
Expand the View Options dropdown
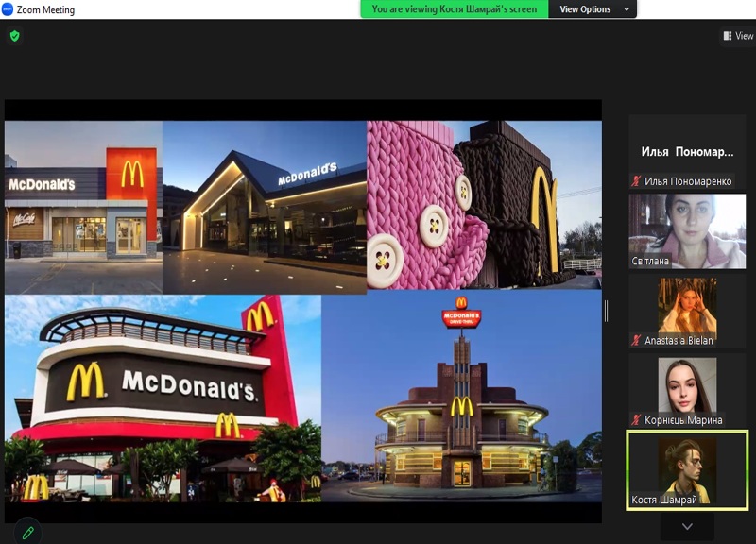click(593, 9)
